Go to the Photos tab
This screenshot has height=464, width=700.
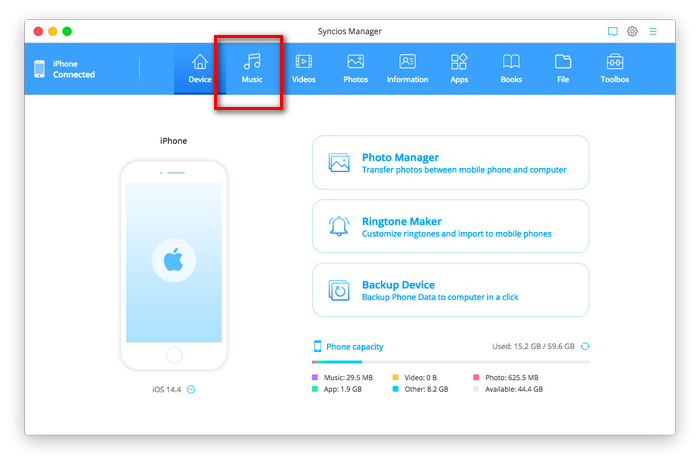point(355,69)
